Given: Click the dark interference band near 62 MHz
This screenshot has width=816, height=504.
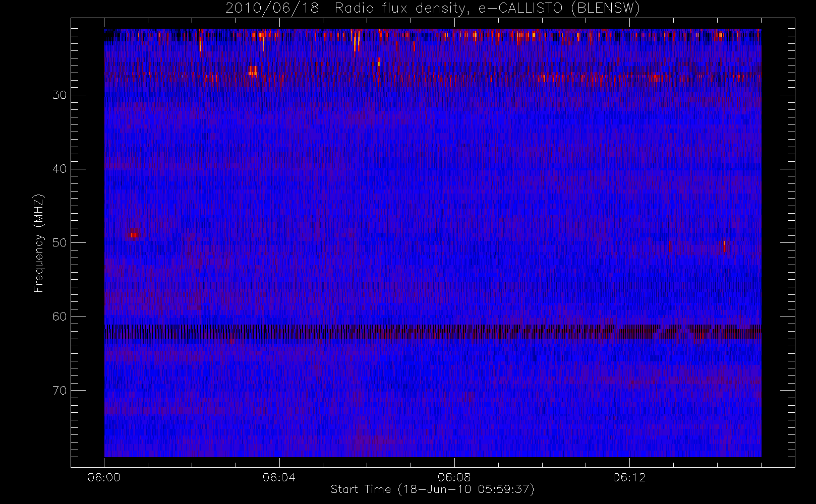Looking at the screenshot, I should 433,332.
